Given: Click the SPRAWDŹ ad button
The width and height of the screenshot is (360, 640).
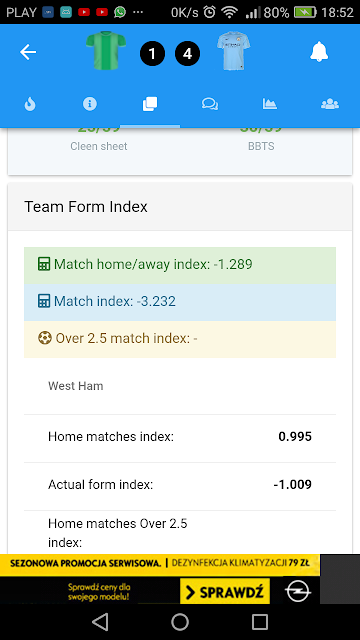Looking at the screenshot, I should 225,591.
